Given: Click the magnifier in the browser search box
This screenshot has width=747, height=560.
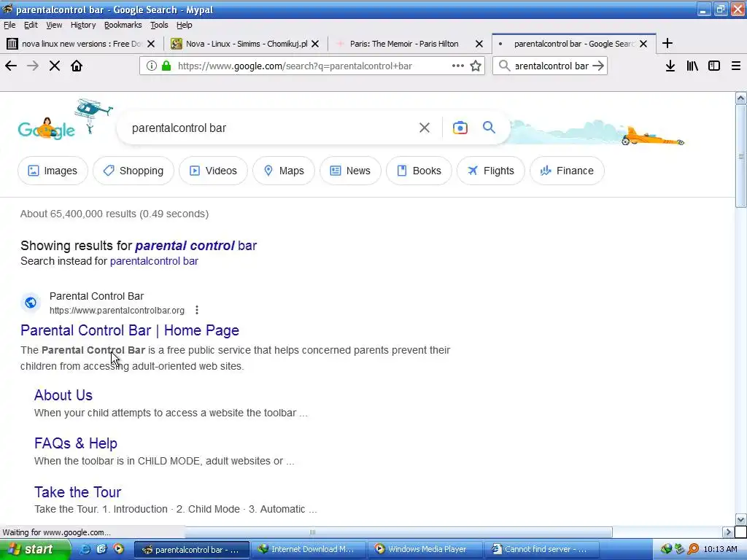Looking at the screenshot, I should tap(505, 66).
